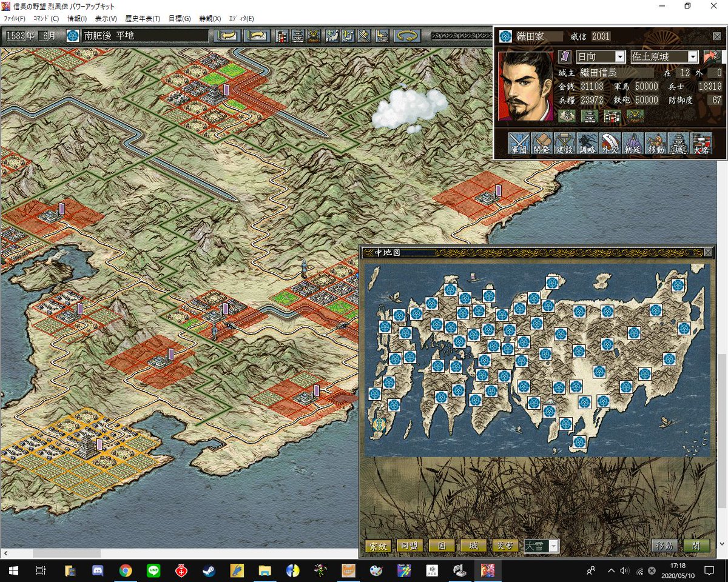Screen dimensions: 728x582
Task: Click the 閉 button in 中地図 window
Action: click(696, 546)
